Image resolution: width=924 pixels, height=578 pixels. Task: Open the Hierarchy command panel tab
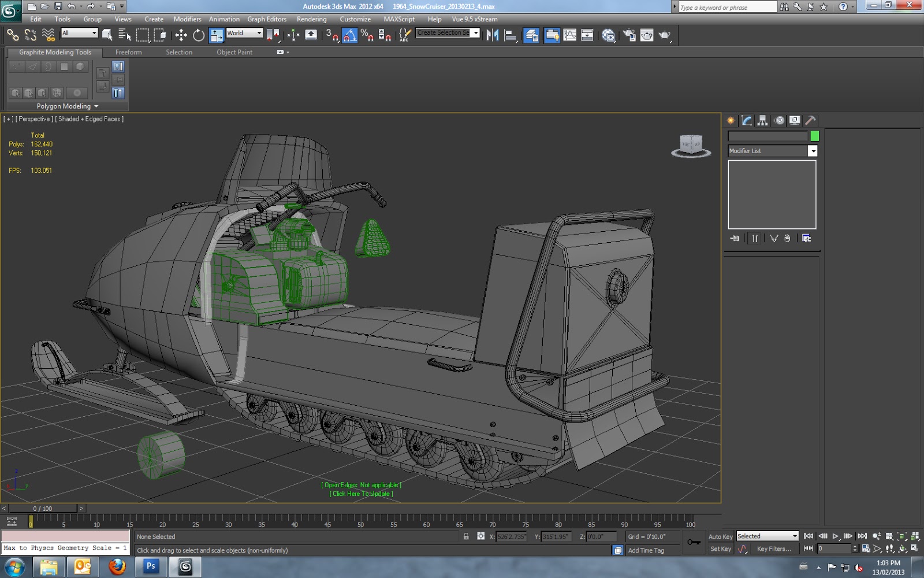[763, 120]
